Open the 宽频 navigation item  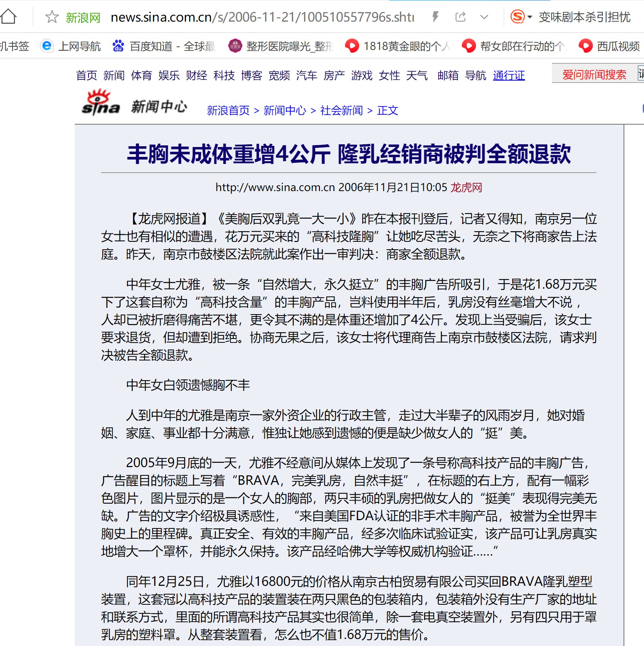point(279,75)
